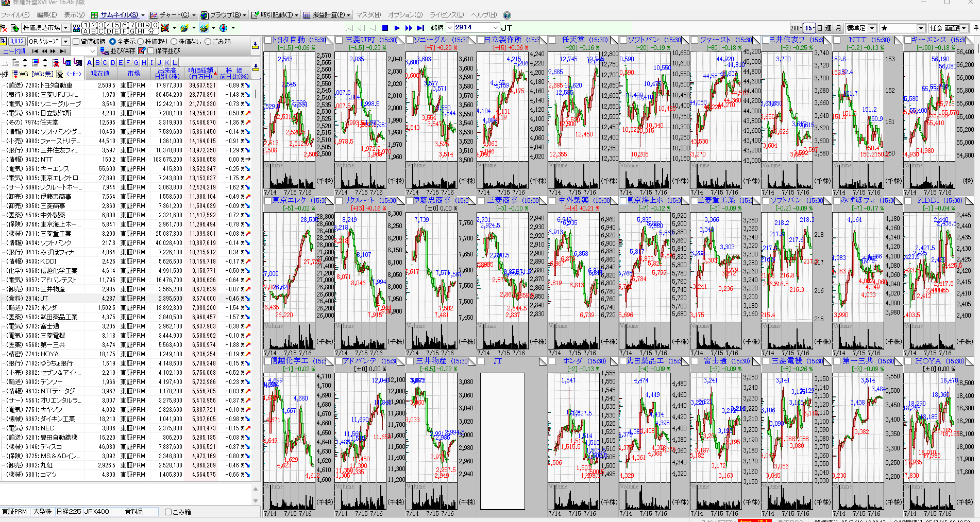Click the bottom panel scroll-down arrow

point(256,501)
